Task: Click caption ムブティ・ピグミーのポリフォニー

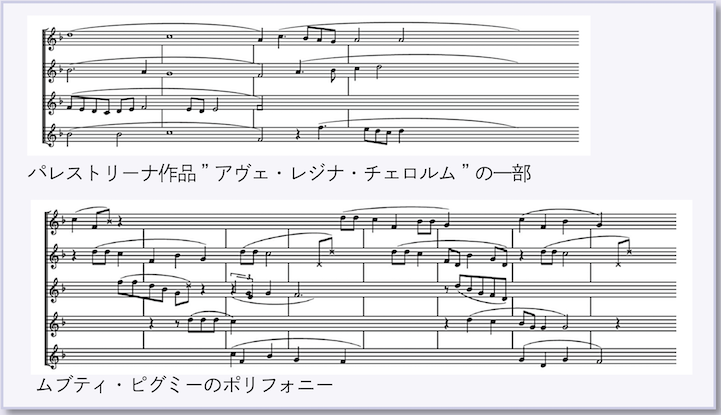Action: 184,384
